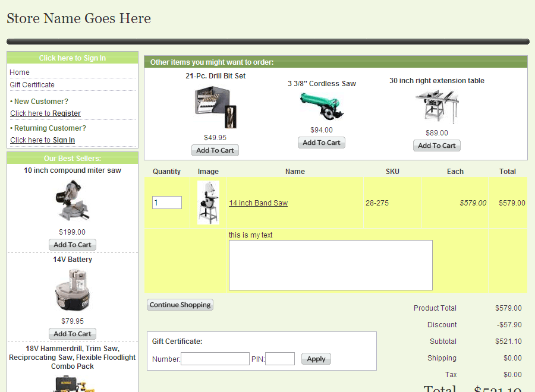Apply the gift certificate
The height and width of the screenshot is (392, 535).
click(x=316, y=359)
